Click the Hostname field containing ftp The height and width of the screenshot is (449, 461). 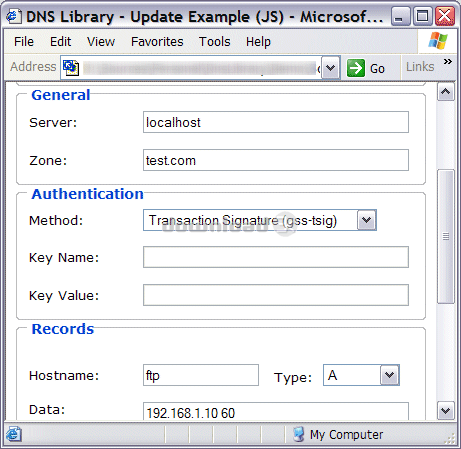coord(201,375)
